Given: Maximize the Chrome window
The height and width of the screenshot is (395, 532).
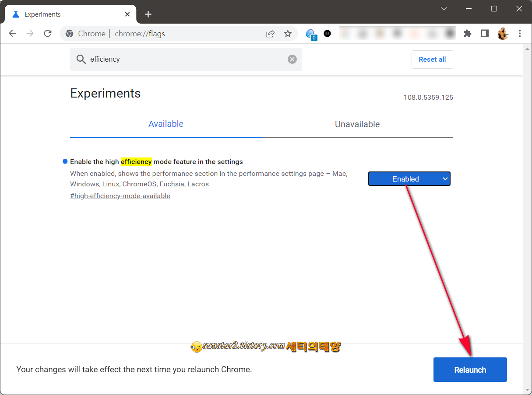Looking at the screenshot, I should (494, 9).
